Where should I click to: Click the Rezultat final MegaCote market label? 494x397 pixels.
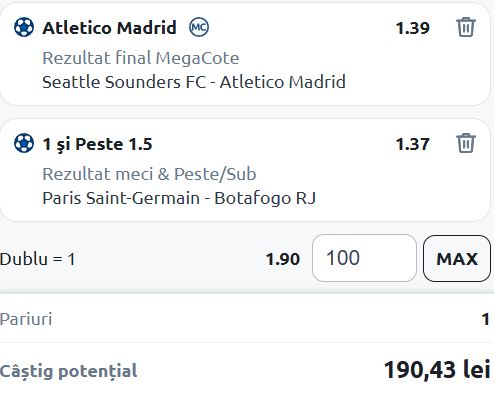[x=141, y=58]
